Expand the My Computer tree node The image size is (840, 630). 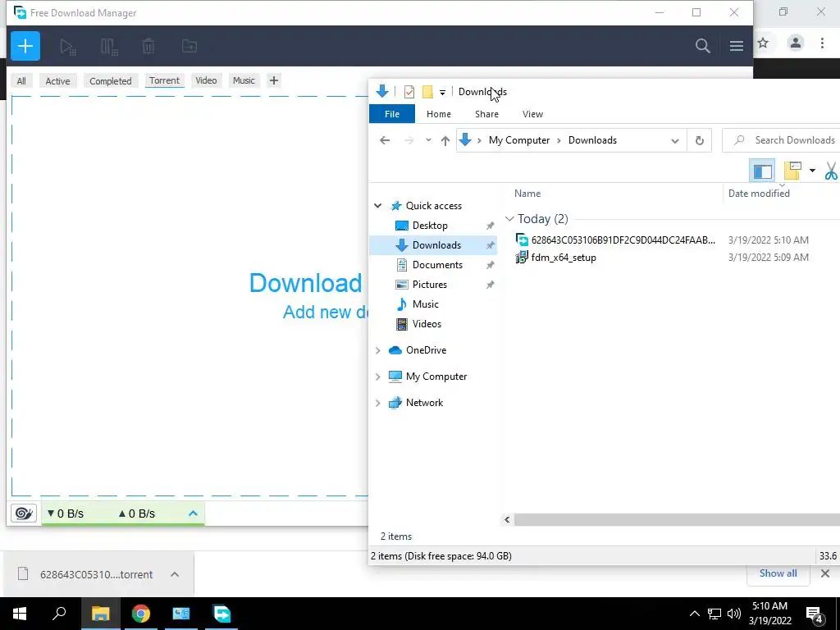377,377
